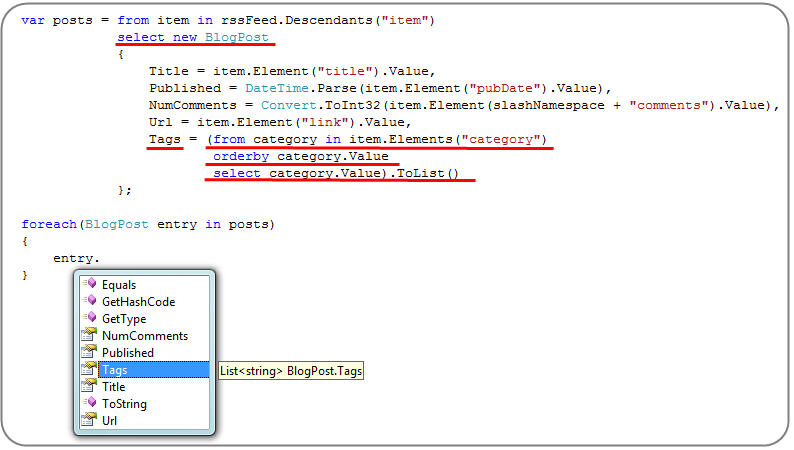
Task: Choose ToString method suggestion
Action: 144,404
